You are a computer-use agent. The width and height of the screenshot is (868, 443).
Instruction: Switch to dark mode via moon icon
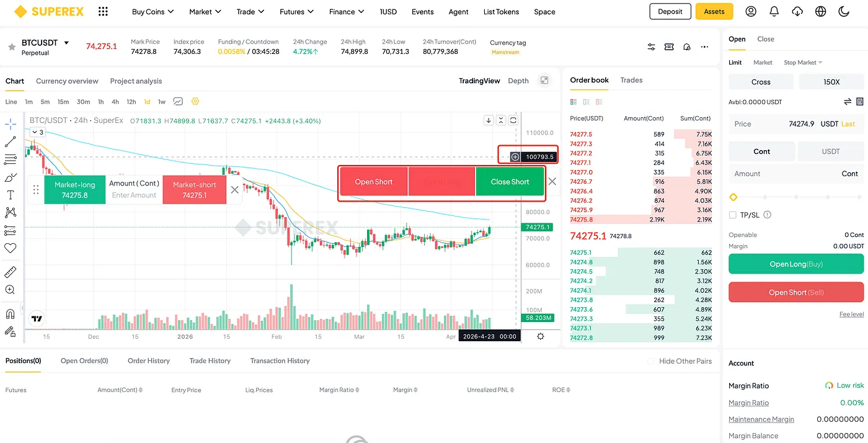(x=843, y=11)
